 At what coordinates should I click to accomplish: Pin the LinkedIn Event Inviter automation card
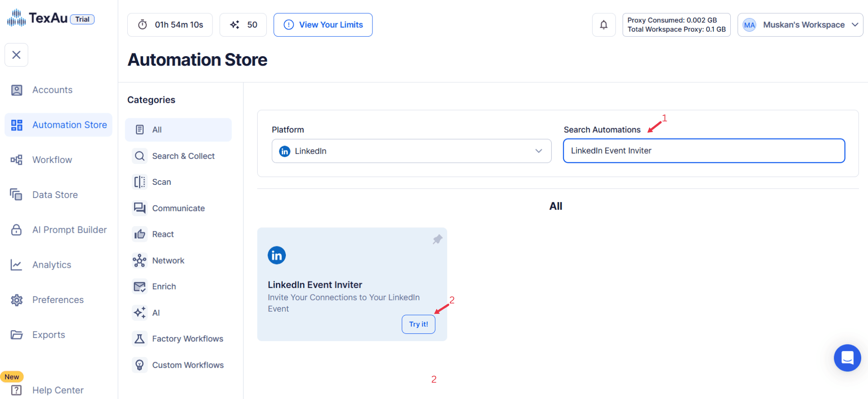click(437, 239)
